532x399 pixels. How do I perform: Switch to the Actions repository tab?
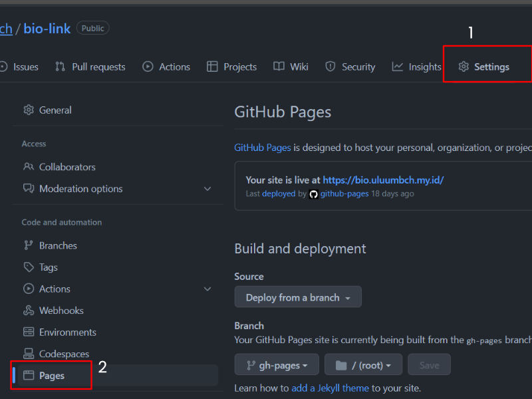point(167,67)
